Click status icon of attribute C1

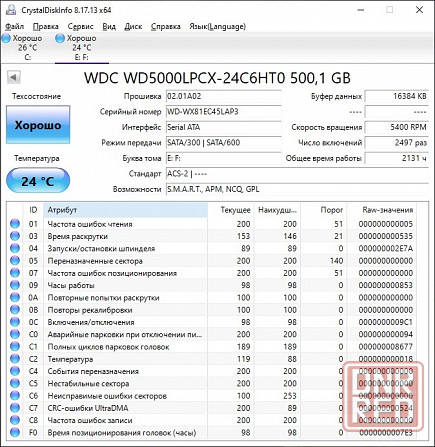[15, 347]
